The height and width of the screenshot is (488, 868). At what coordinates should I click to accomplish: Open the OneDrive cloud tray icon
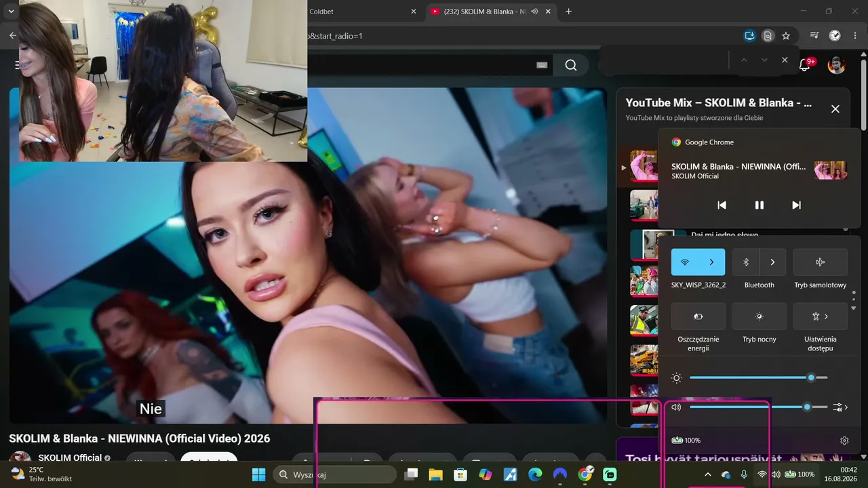726,474
